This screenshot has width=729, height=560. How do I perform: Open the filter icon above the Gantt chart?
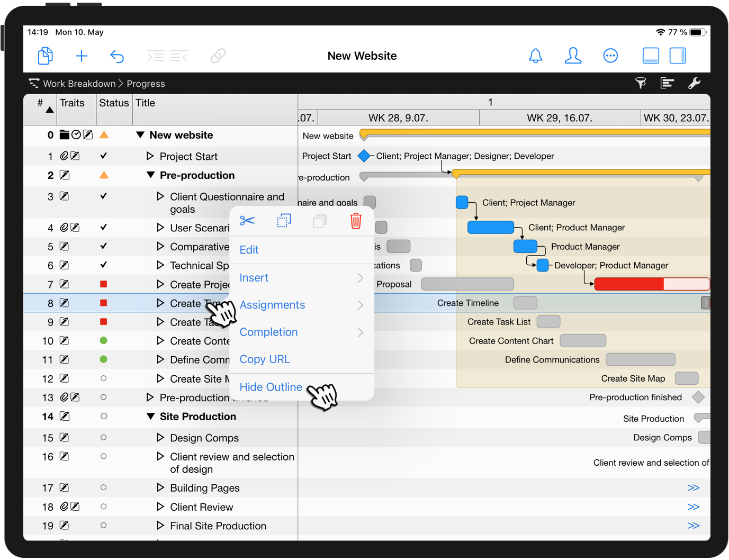[x=641, y=83]
